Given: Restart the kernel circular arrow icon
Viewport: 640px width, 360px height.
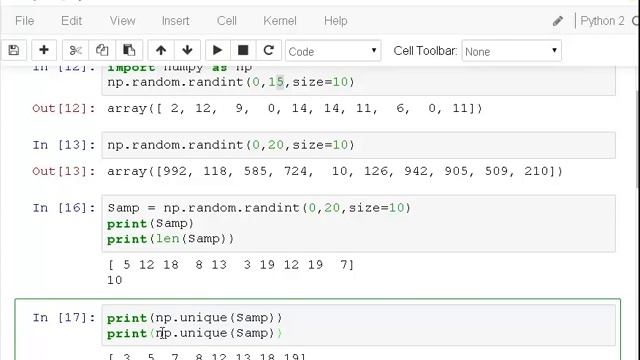Looking at the screenshot, I should 269,50.
